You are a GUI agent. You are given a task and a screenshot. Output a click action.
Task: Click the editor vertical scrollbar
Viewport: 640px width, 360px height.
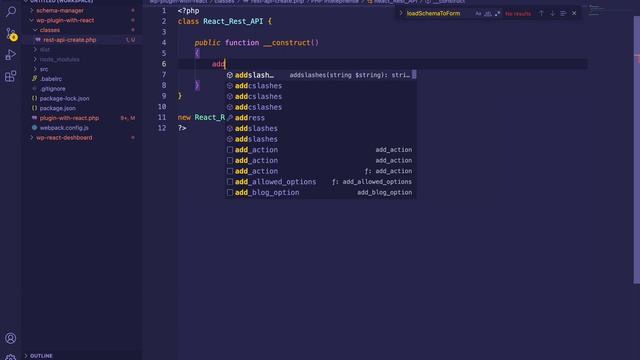tap(636, 149)
